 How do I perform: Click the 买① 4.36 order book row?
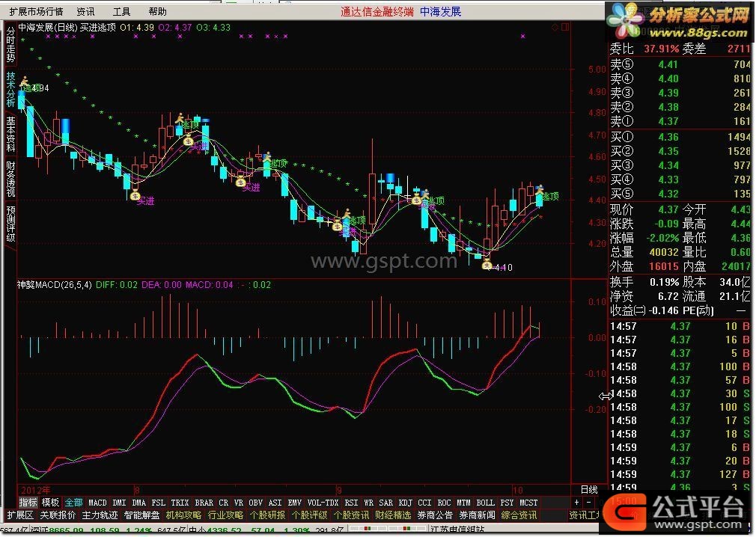[x=680, y=137]
